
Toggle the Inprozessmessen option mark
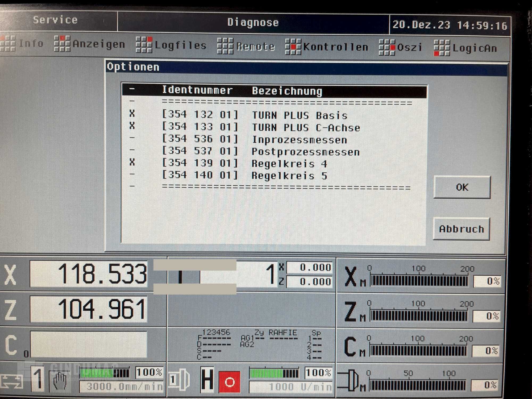click(x=132, y=138)
